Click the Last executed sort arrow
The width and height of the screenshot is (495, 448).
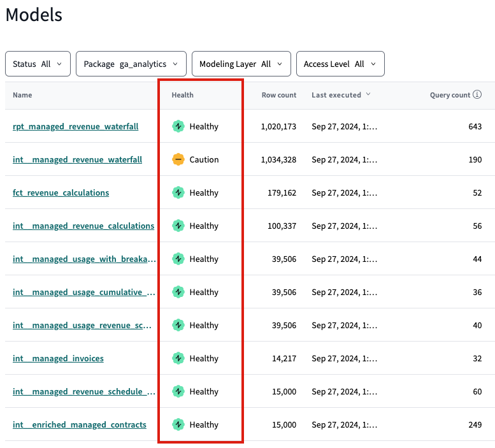tap(367, 95)
